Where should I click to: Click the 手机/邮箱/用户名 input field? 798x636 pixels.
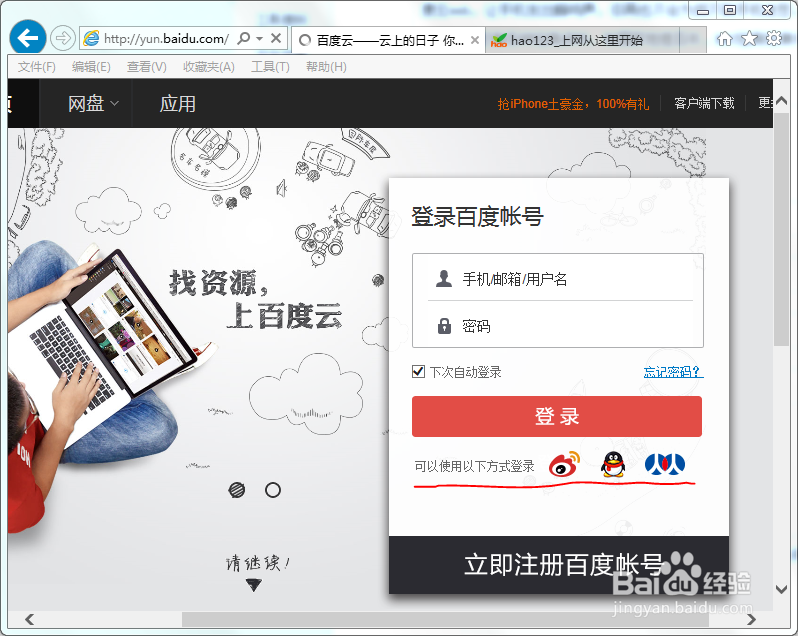558,278
